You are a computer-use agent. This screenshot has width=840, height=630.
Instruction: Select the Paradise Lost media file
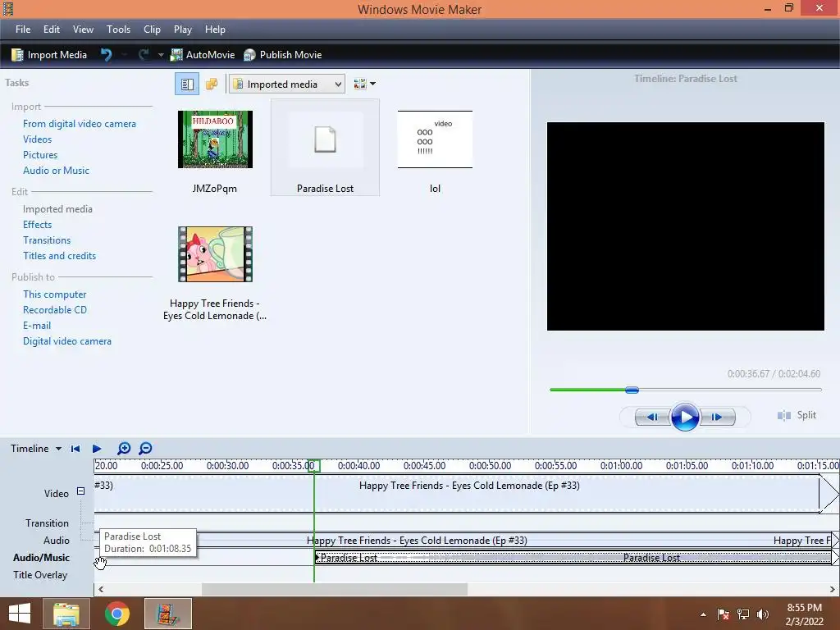pyautogui.click(x=325, y=148)
